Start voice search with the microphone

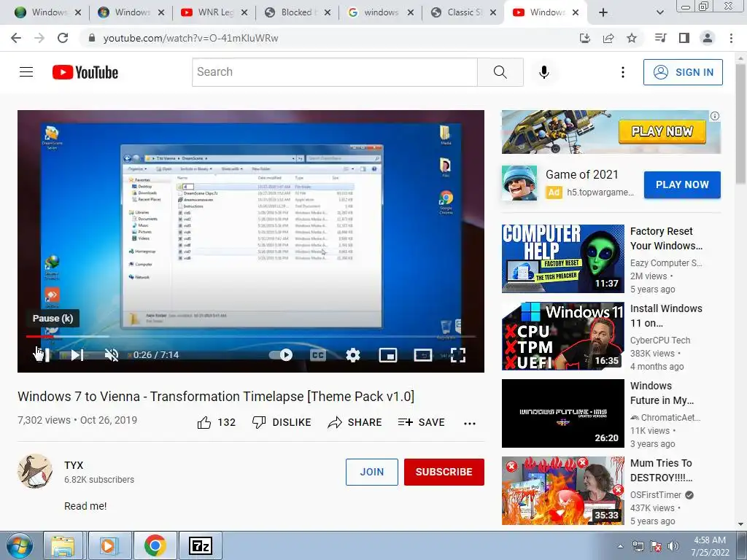point(544,72)
